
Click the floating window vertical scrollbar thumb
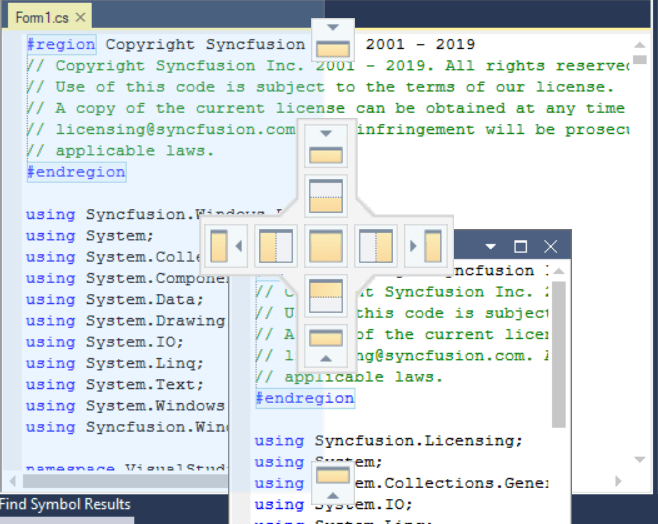click(x=559, y=355)
